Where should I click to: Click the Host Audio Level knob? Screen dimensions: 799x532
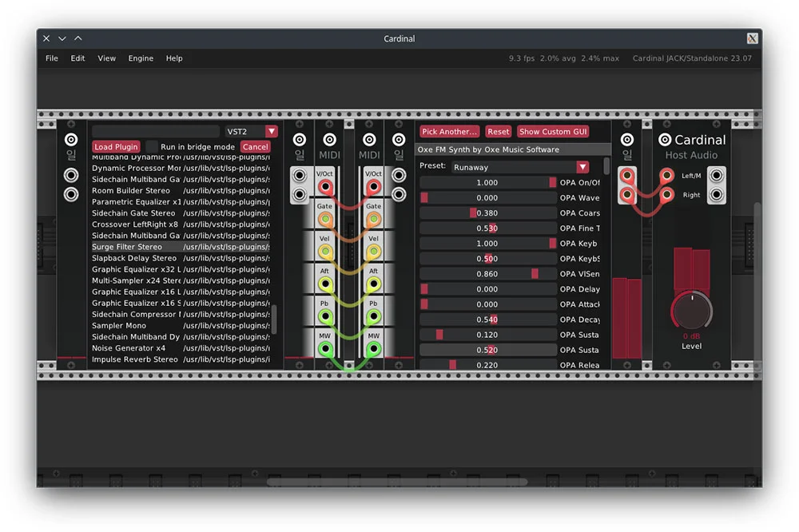coord(691,310)
